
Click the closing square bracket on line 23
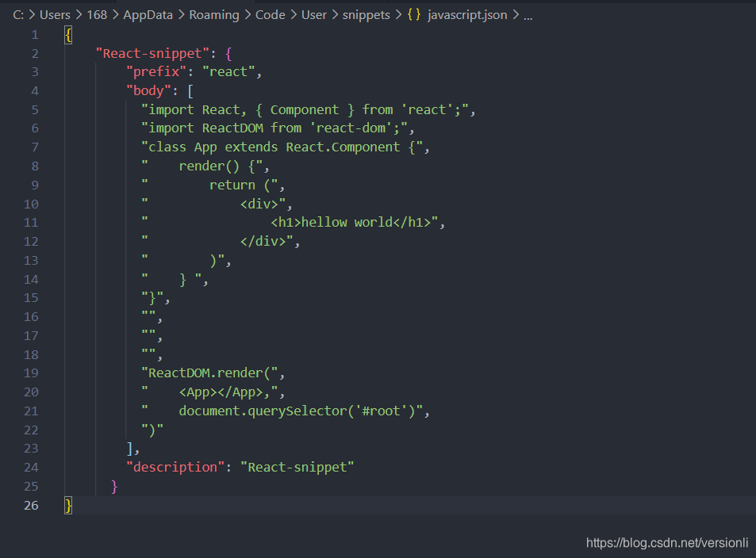point(129,449)
